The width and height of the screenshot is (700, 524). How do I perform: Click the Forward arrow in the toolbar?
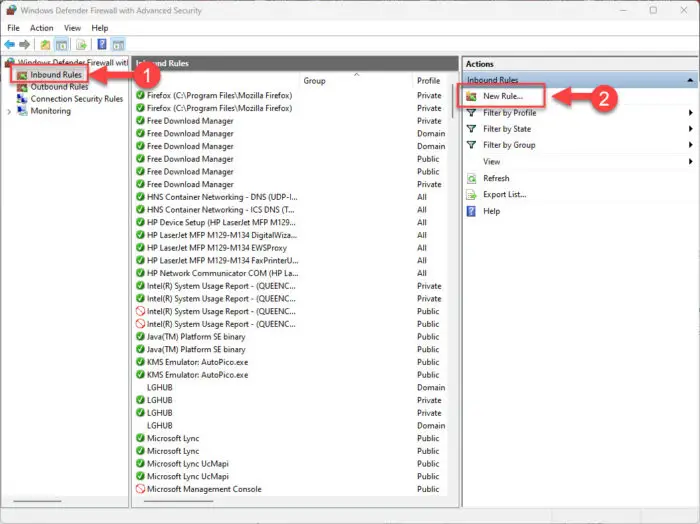(25, 44)
